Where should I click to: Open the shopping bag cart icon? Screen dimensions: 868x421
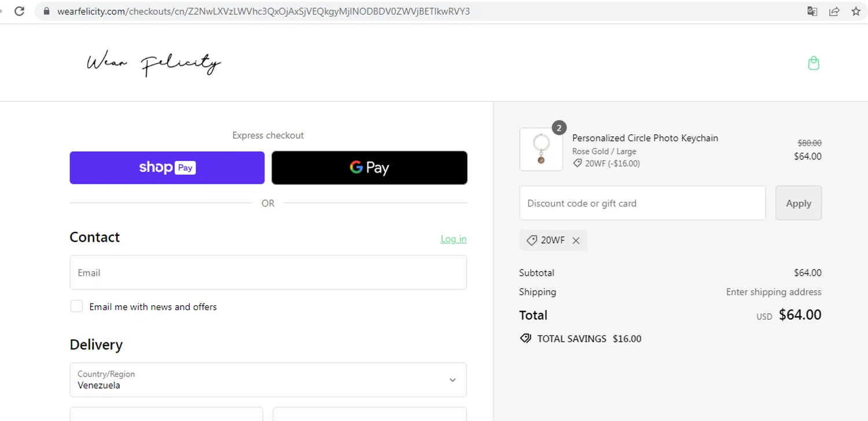tap(814, 63)
